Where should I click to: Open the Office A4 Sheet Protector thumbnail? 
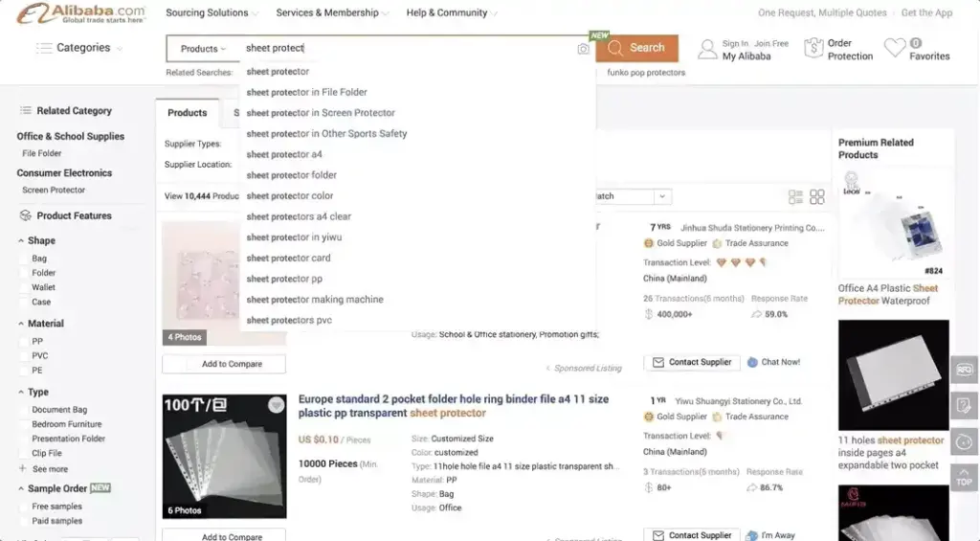893,222
